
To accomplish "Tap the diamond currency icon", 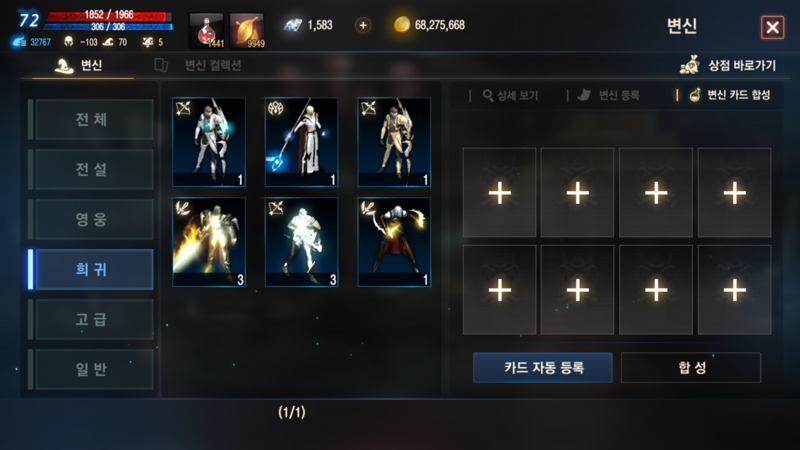I will pyautogui.click(x=293, y=25).
